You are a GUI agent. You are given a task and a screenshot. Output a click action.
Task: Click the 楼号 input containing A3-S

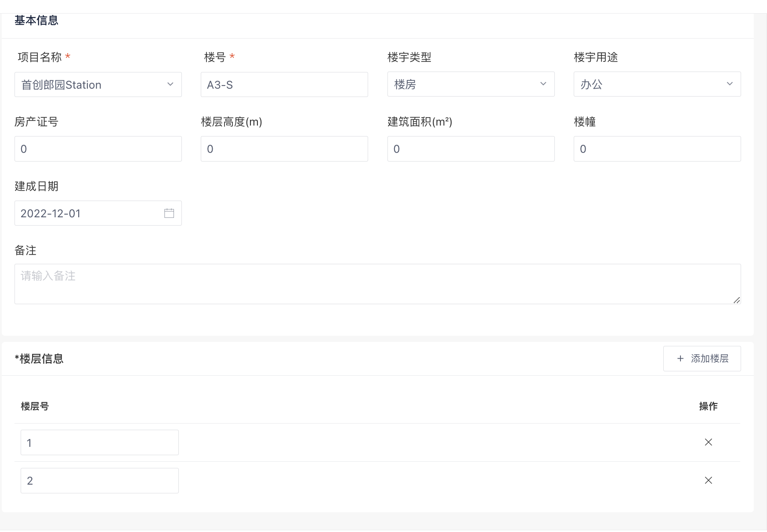point(284,85)
